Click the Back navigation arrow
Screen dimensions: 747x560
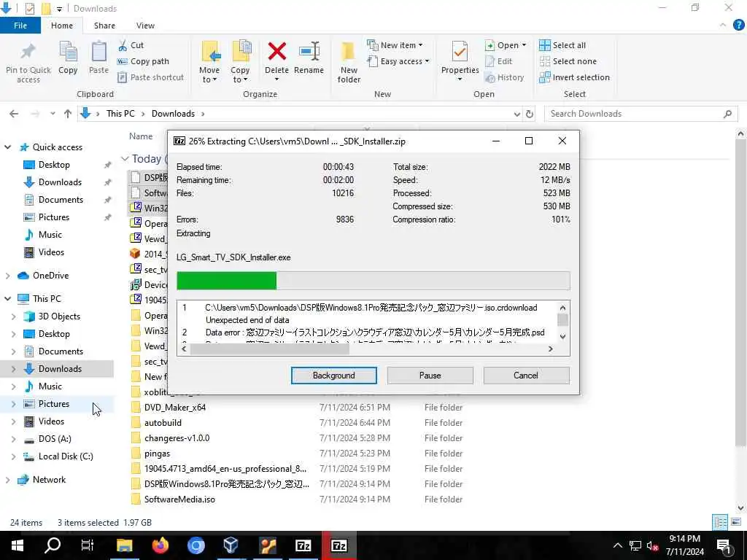pos(14,114)
